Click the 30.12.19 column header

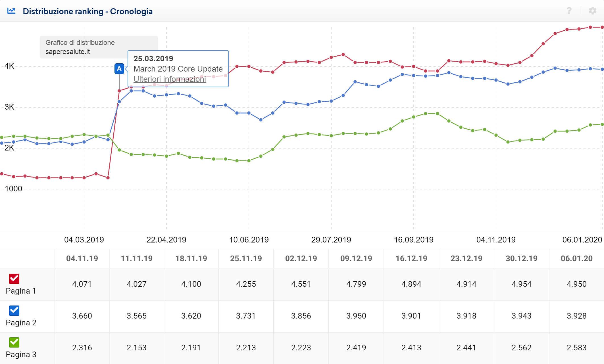coord(522,259)
